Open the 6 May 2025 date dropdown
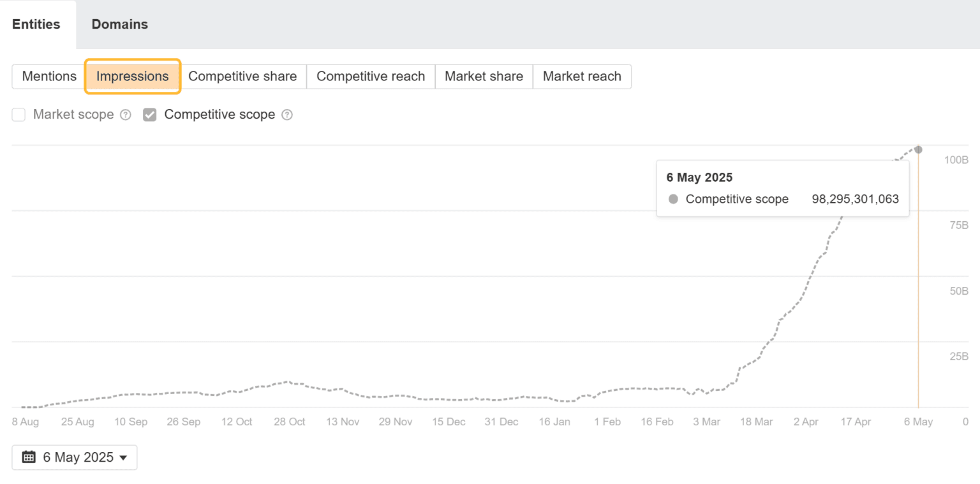Viewport: 980px width, 484px height. 75,457
